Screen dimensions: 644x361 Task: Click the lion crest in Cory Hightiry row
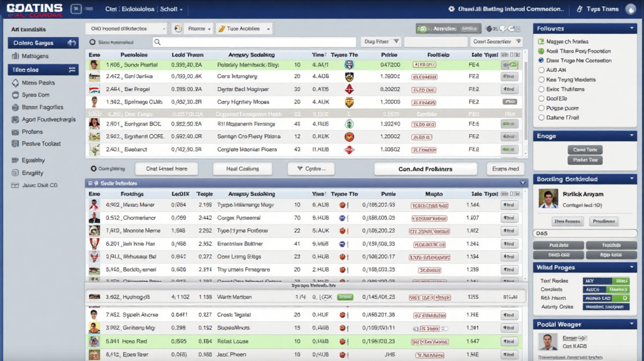click(350, 102)
